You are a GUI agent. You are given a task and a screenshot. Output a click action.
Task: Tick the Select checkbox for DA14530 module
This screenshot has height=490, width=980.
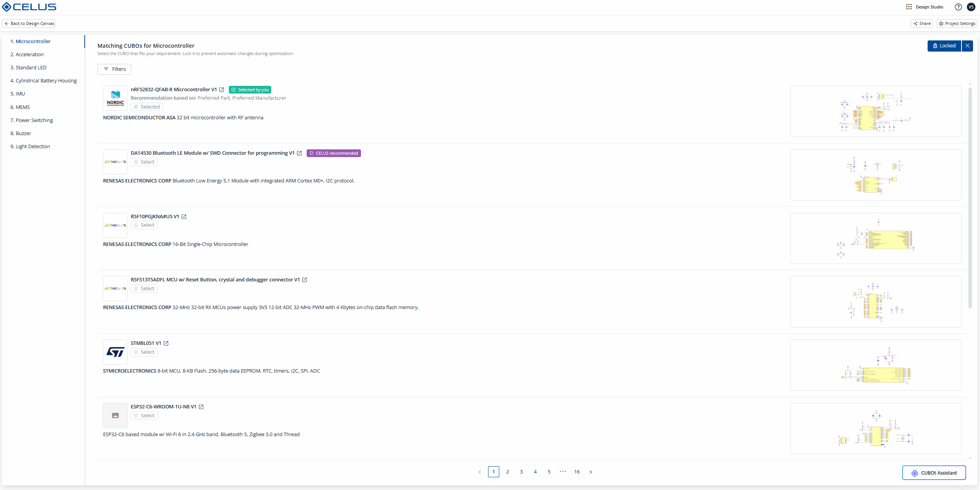(x=136, y=162)
